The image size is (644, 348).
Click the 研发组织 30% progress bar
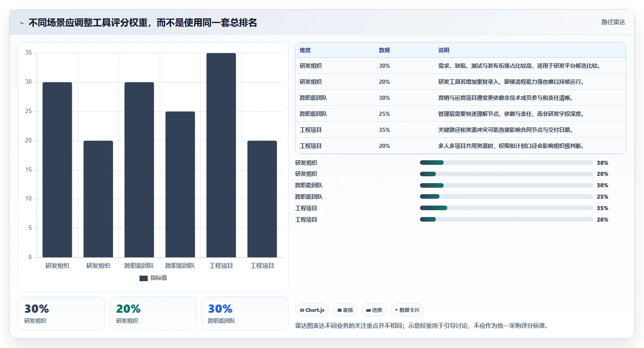tap(506, 163)
